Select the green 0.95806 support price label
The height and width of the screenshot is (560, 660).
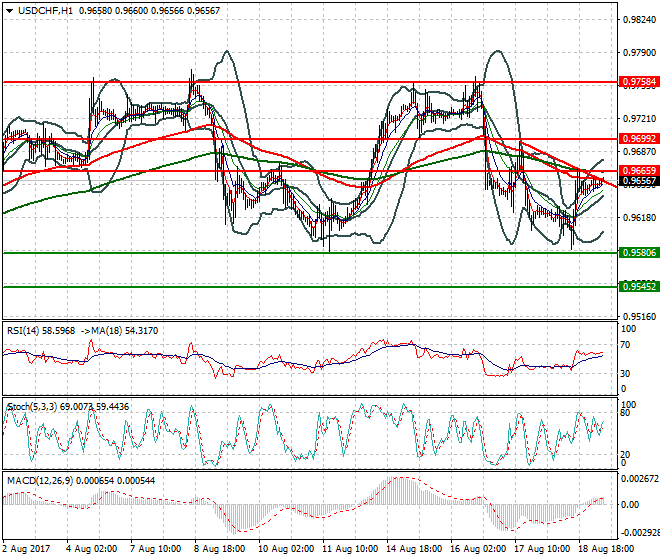[x=639, y=253]
